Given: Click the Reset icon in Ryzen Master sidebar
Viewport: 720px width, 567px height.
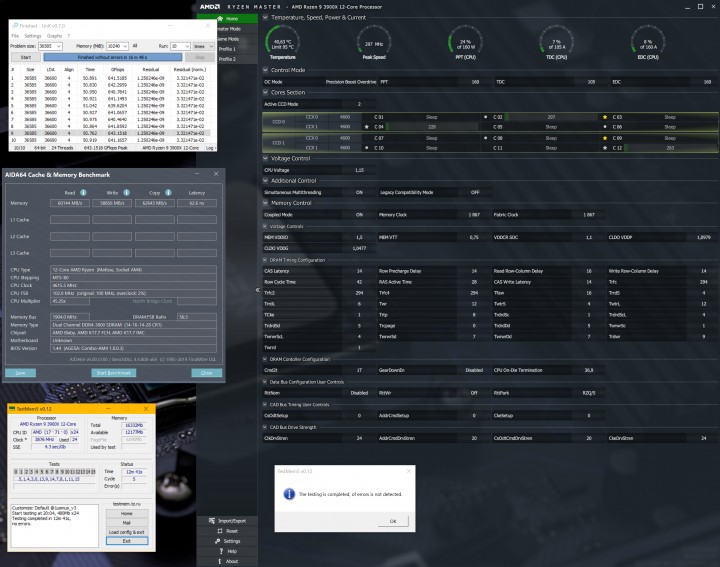Looking at the screenshot, I should point(220,531).
